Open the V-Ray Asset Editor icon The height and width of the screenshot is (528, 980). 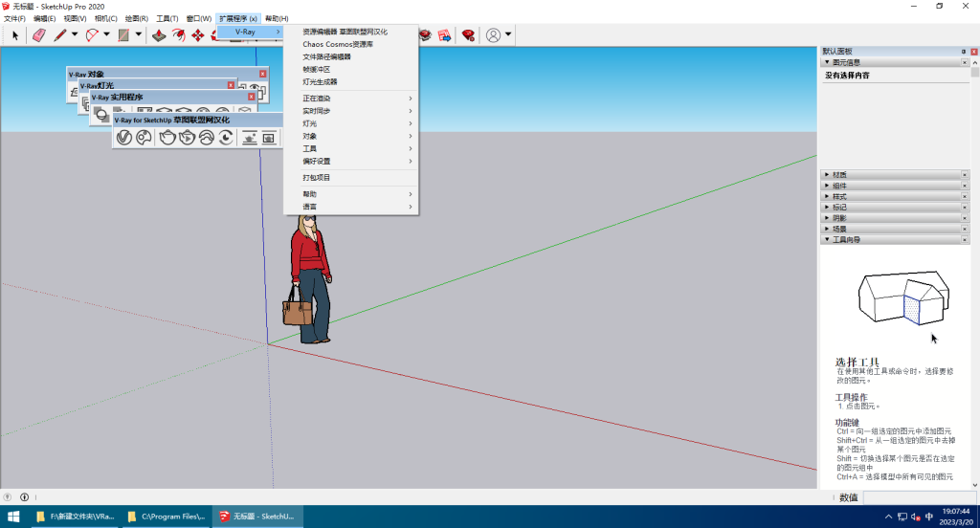(123, 138)
